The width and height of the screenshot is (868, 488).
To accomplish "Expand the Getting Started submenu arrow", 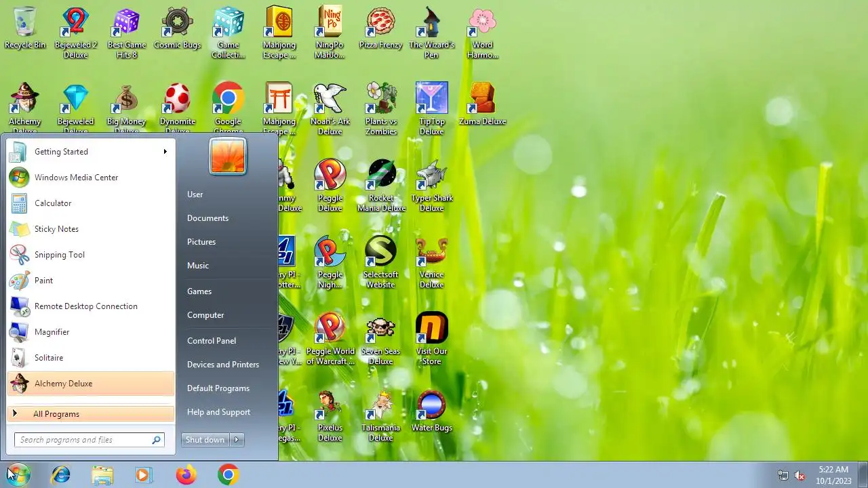I will [x=165, y=152].
